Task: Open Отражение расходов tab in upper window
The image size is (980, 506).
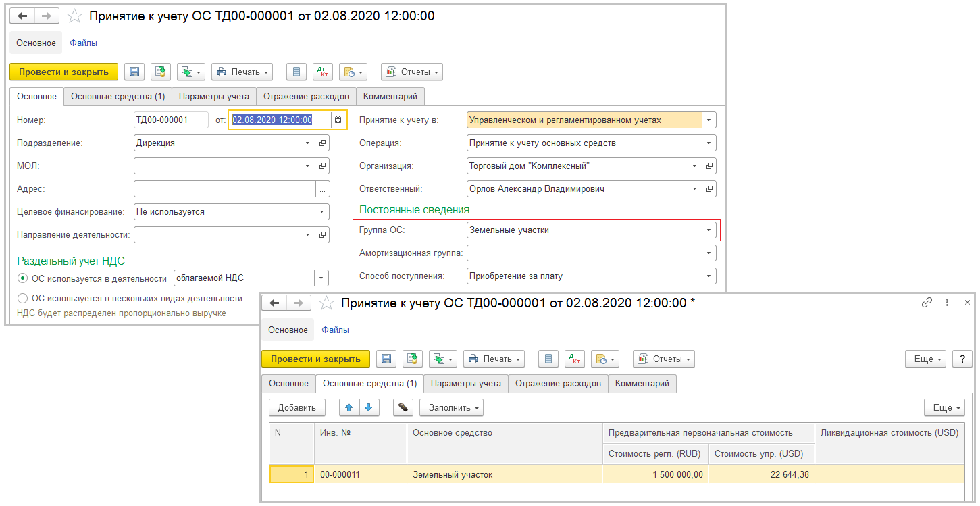Action: coord(306,97)
